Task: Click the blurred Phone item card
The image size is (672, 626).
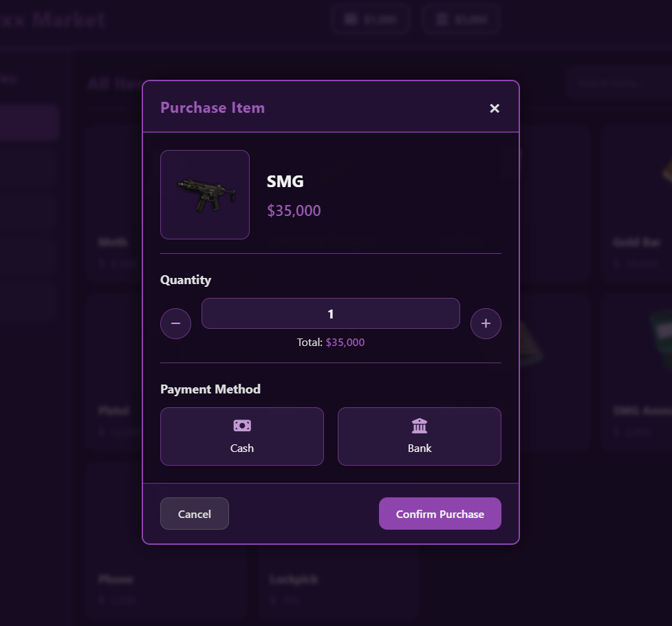Action: (x=166, y=540)
